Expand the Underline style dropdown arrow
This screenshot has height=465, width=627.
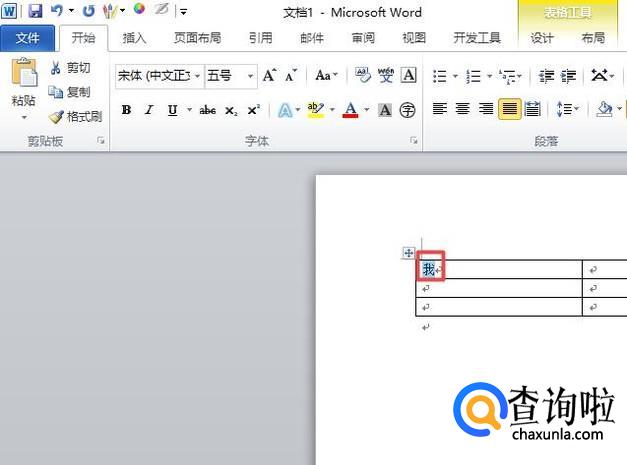[x=189, y=110]
